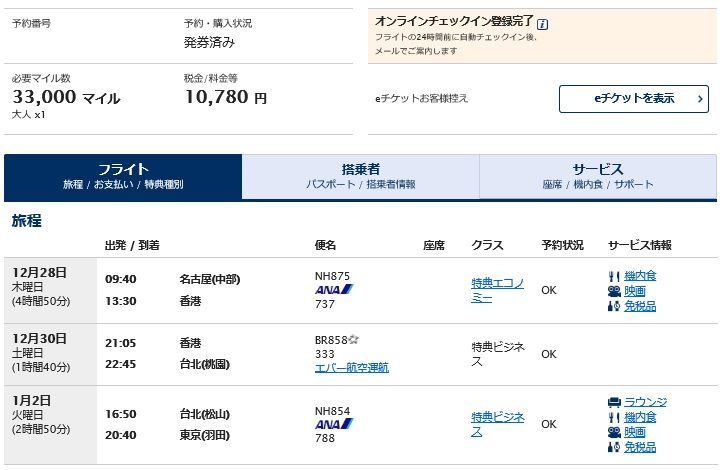Click the meal fork-knife icon for NH854
This screenshot has height=470, width=726.
(x=614, y=417)
